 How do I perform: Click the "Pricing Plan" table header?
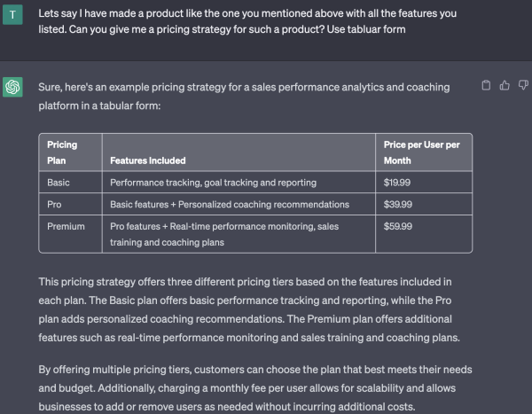(x=62, y=152)
